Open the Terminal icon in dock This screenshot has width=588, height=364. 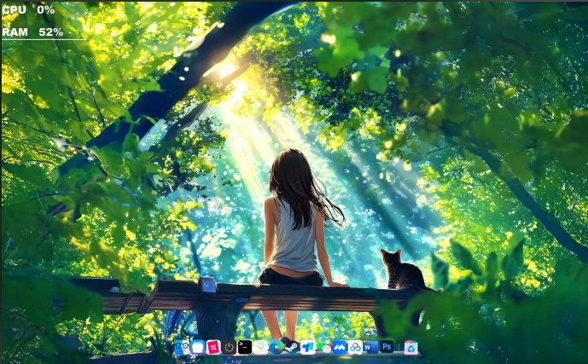tap(245, 348)
